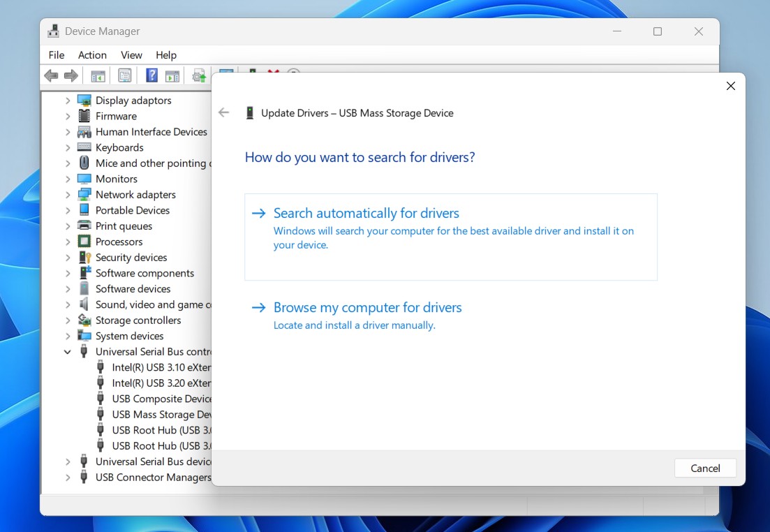Click the Processors chip icon

[x=84, y=241]
